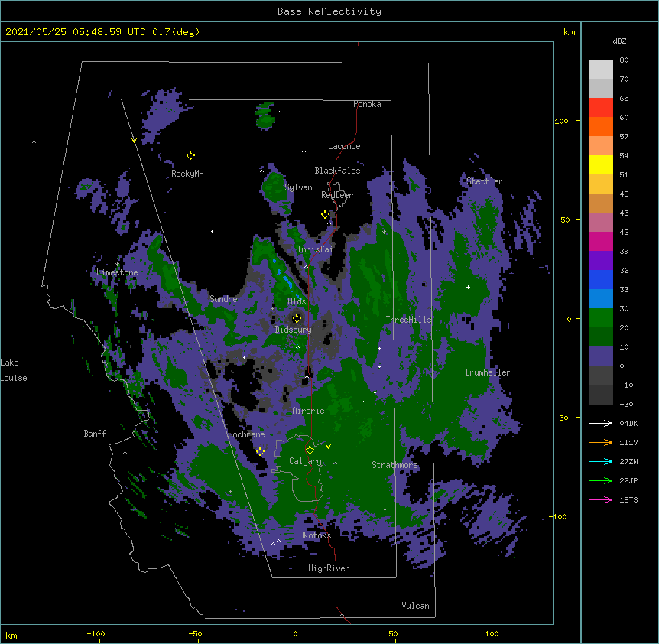Click the Innisfail label
This screenshot has height=644, width=659.
tap(317, 249)
